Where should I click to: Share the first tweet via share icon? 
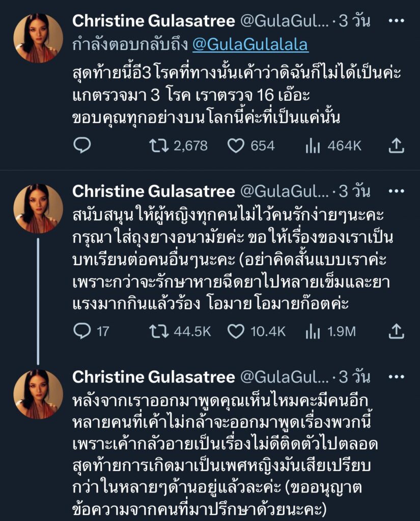396,146
